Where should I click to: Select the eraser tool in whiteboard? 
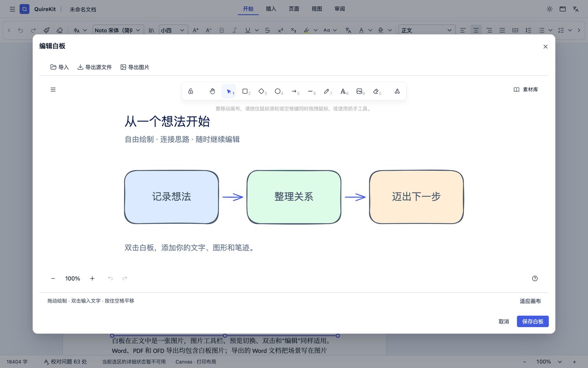tap(376, 91)
